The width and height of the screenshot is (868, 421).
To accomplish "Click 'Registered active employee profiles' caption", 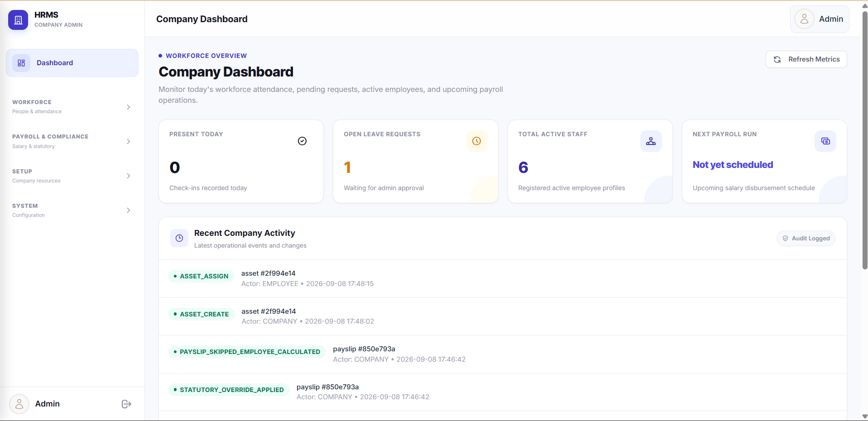I will click(571, 188).
